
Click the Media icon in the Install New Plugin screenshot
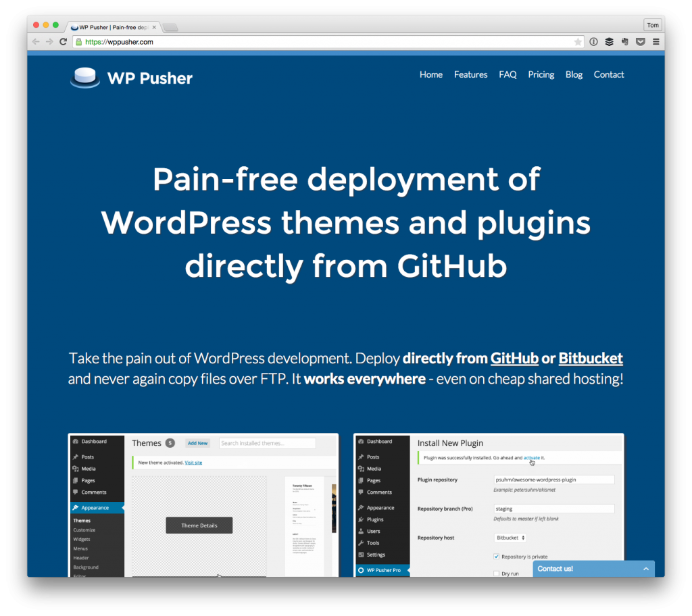pos(361,469)
